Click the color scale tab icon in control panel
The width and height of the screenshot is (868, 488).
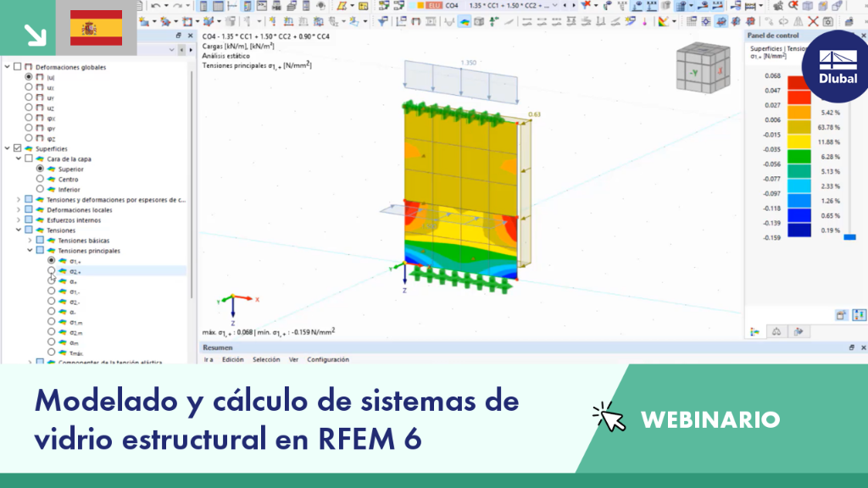pyautogui.click(x=754, y=331)
